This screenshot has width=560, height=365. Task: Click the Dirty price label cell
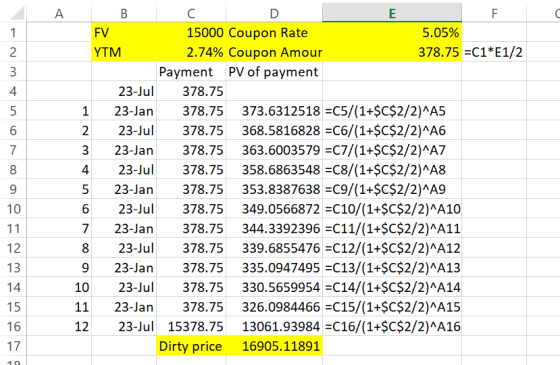[x=191, y=346]
